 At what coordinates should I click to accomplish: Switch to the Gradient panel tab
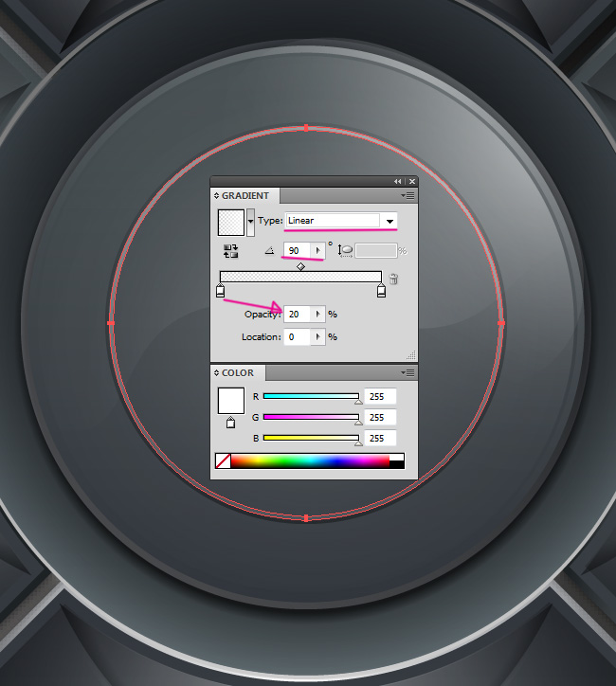pos(245,195)
